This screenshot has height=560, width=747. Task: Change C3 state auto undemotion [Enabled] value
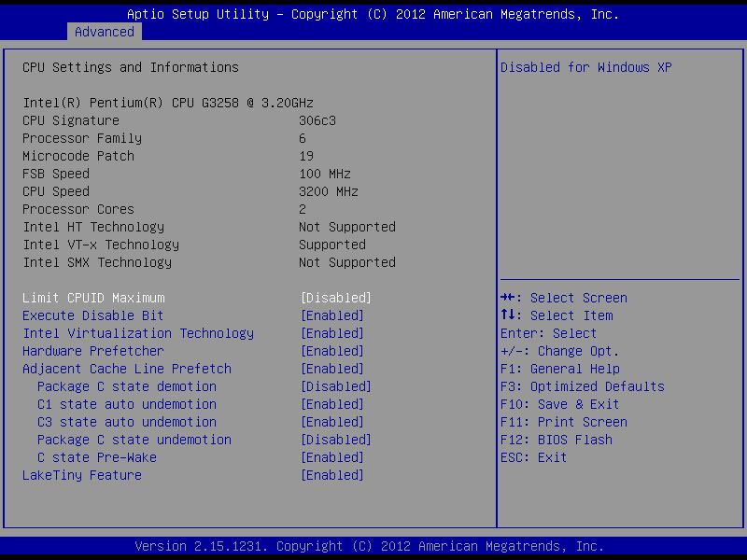tap(332, 422)
